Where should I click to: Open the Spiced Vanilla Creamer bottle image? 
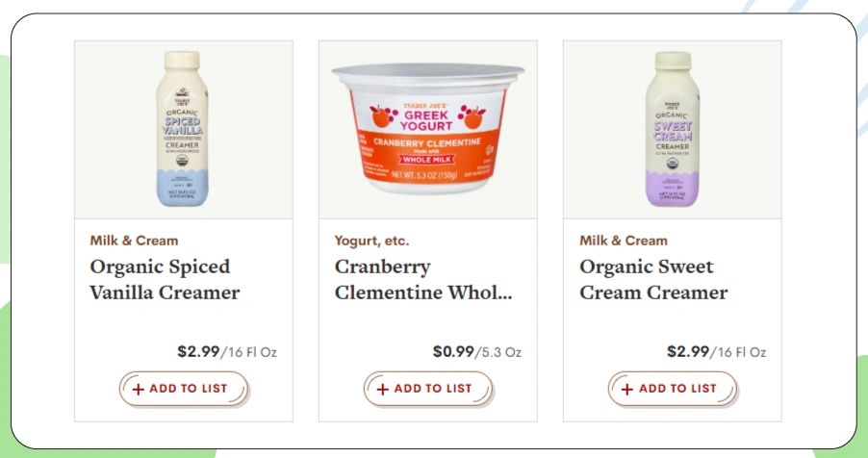coord(184,130)
